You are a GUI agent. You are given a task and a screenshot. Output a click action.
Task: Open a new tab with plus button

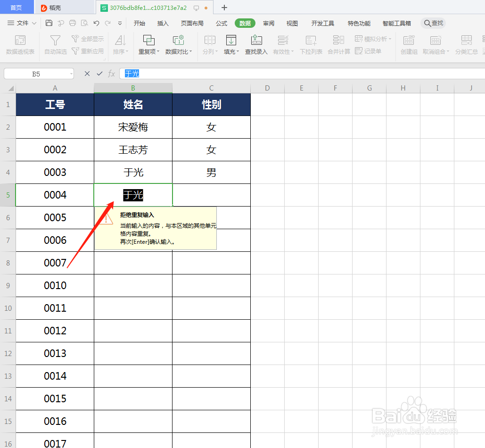[224, 8]
